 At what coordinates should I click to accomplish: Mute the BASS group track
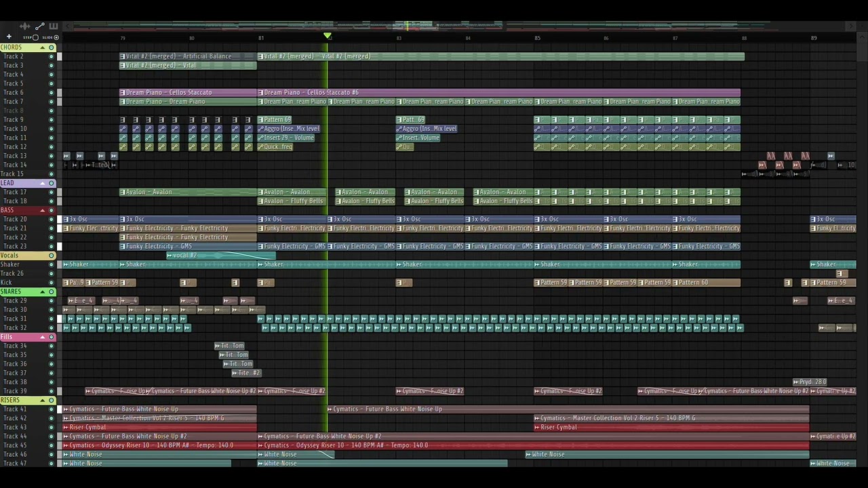coord(51,210)
